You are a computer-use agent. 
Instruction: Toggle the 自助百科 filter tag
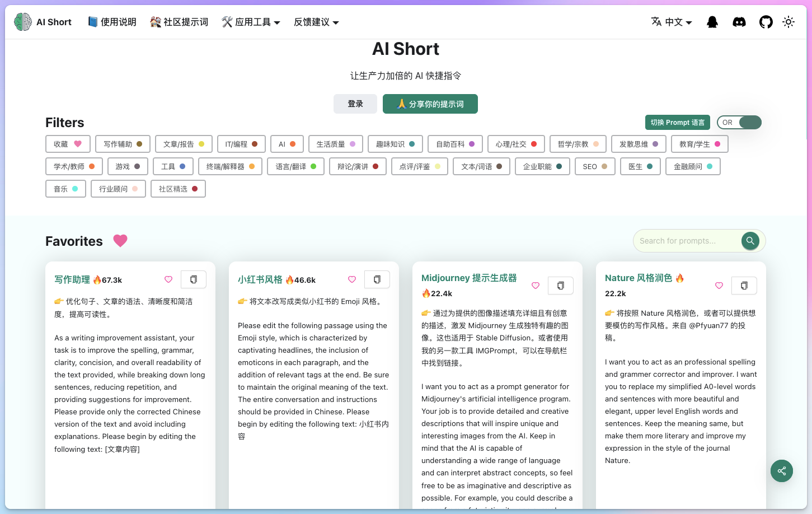coord(455,144)
